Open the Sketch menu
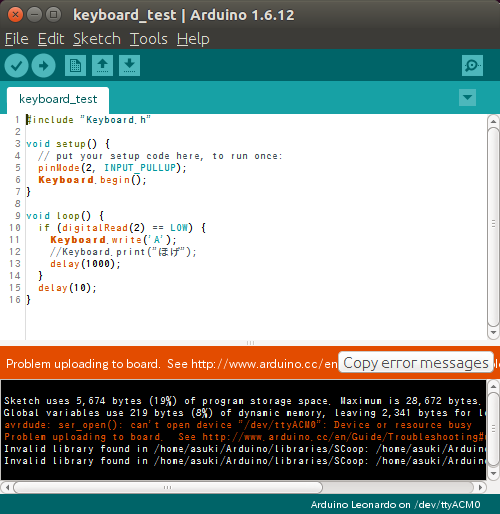 [x=97, y=39]
